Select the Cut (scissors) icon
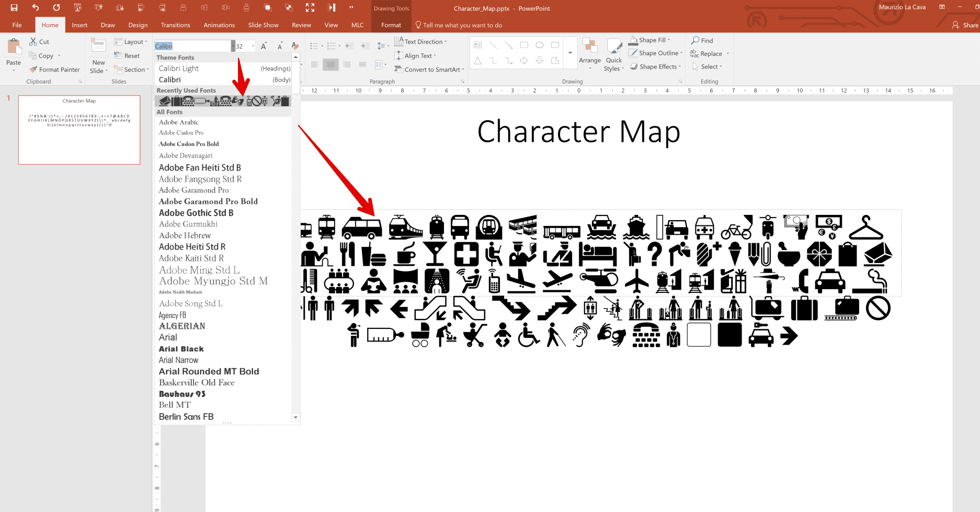Viewport: 980px width, 512px height. 32,41
